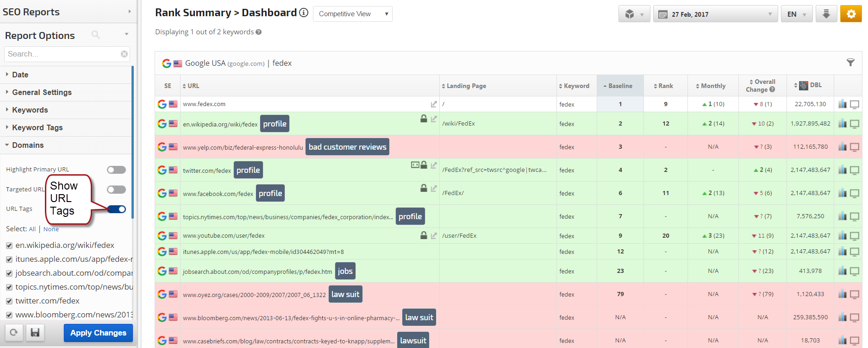Uncheck the en.wikipedia.org/wiki/fedex domain checkbox
This screenshot has height=348, width=868.
tap(9, 246)
